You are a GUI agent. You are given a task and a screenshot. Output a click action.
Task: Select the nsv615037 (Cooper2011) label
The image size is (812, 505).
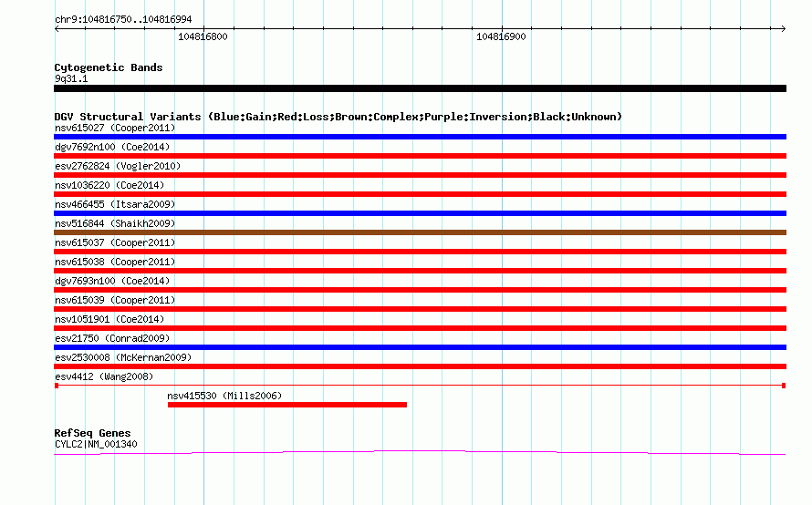[x=115, y=242]
